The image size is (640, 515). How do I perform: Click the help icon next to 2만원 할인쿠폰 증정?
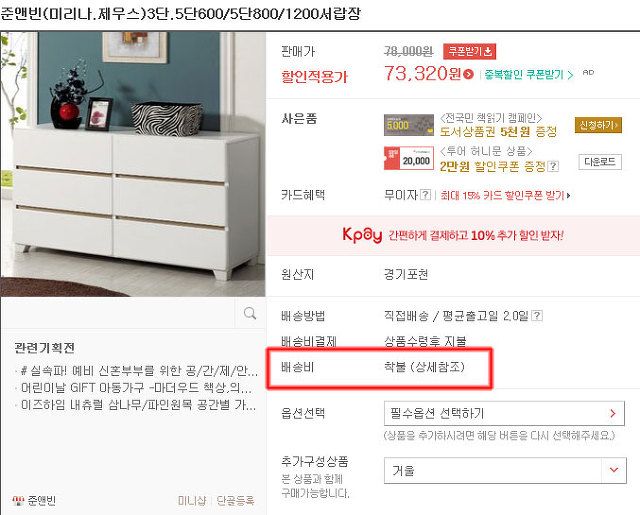[x=553, y=166]
